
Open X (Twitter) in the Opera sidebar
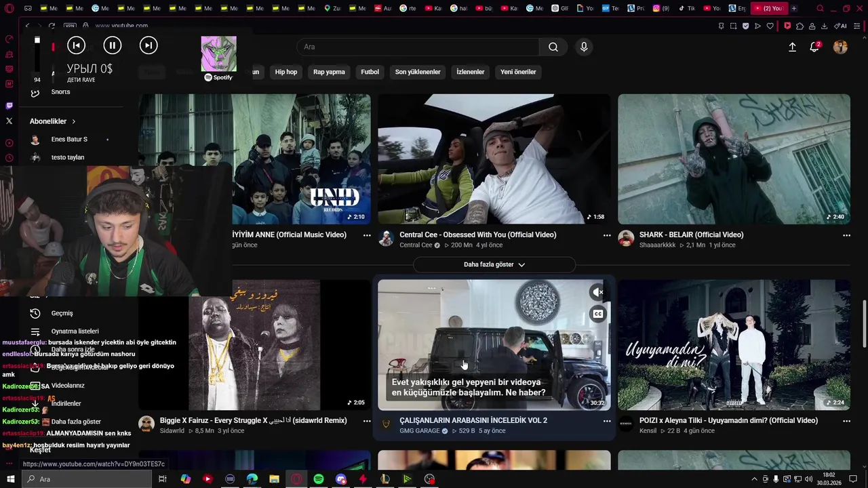tap(9, 121)
